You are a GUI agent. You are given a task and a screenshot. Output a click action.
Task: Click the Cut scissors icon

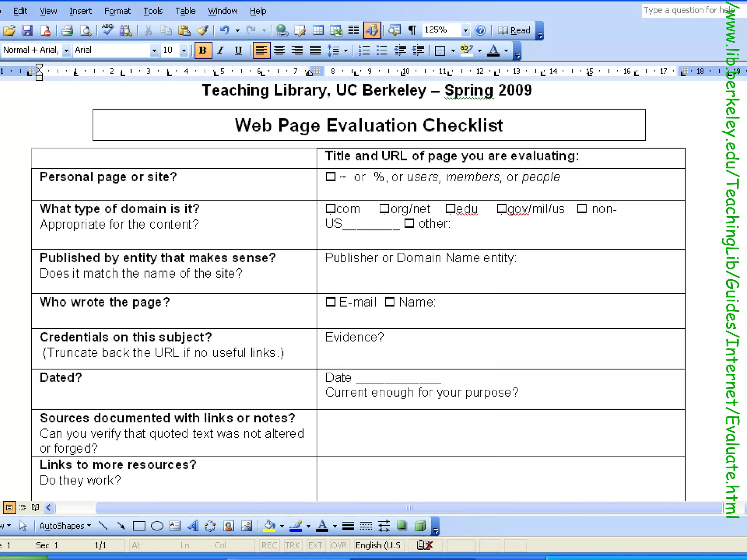(x=148, y=30)
